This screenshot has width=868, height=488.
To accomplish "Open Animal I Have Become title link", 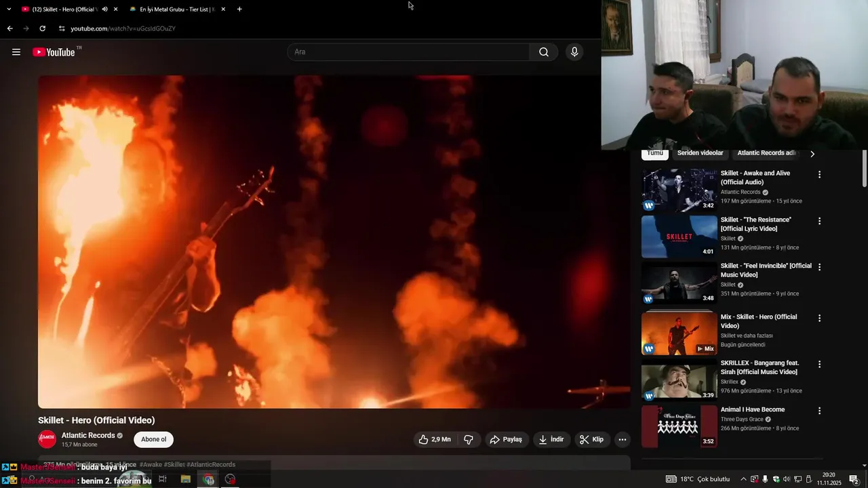I will tap(753, 409).
